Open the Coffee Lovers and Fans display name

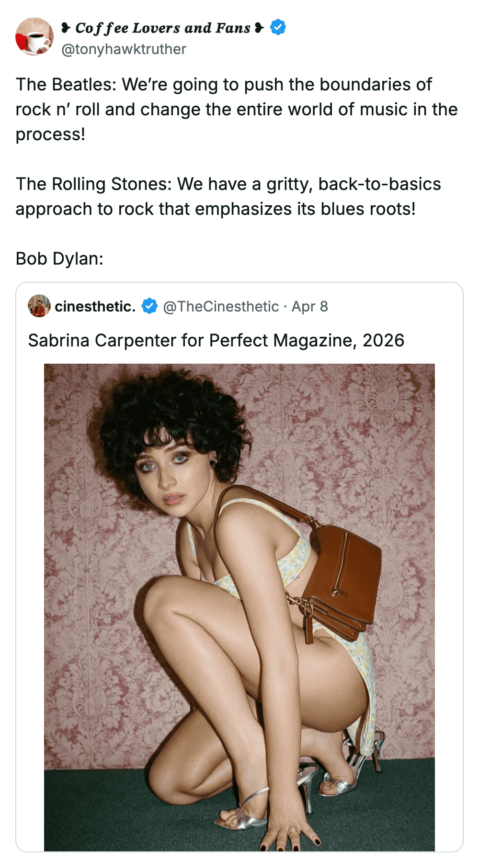[x=163, y=28]
